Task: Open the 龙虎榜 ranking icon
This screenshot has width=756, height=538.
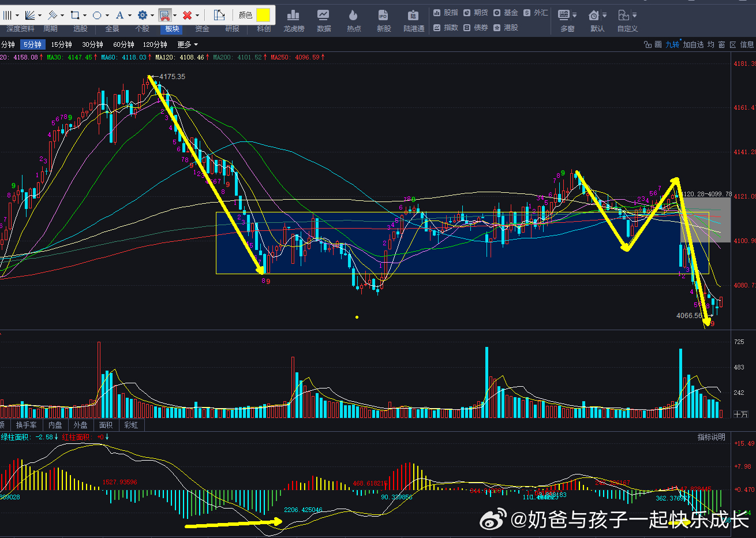Action: tap(294, 21)
